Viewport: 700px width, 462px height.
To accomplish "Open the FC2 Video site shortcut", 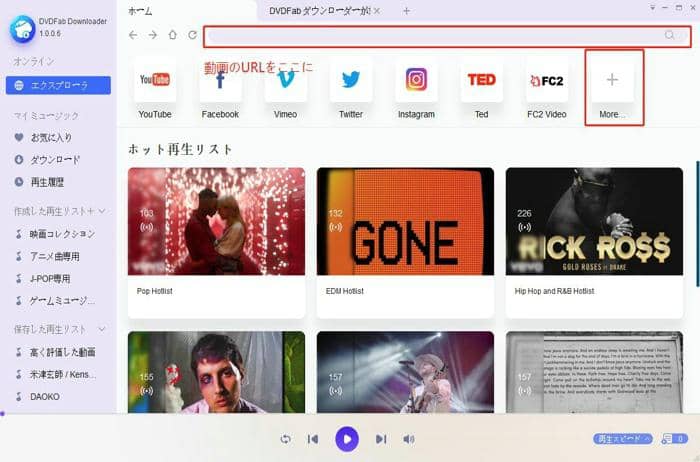I will point(547,80).
